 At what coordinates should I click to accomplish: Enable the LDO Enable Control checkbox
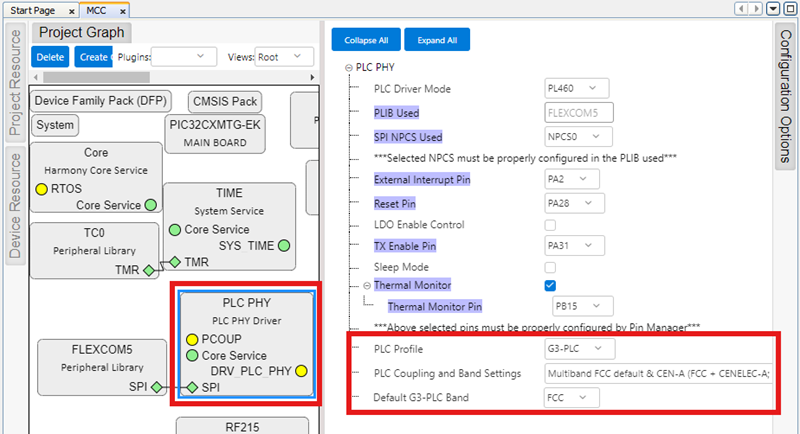[x=550, y=224]
